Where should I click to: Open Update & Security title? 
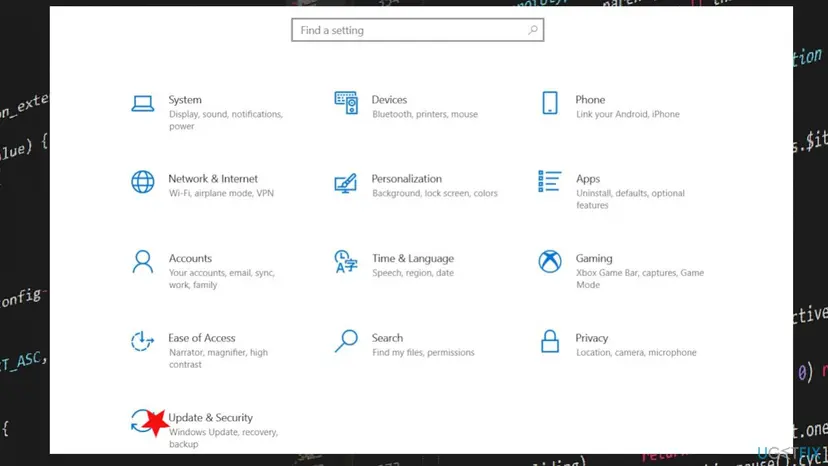[210, 417]
